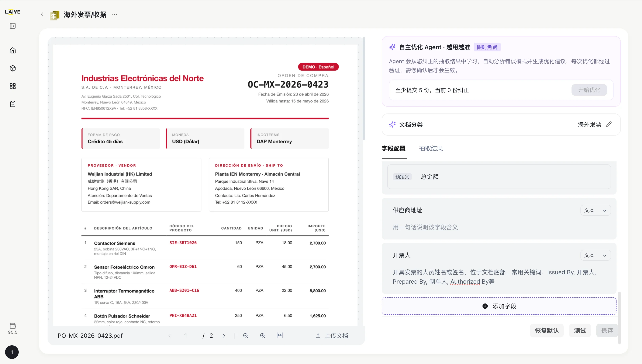Screen dimensions: 642x364
Task: Click the 保存 button
Action: pyautogui.click(x=607, y=330)
